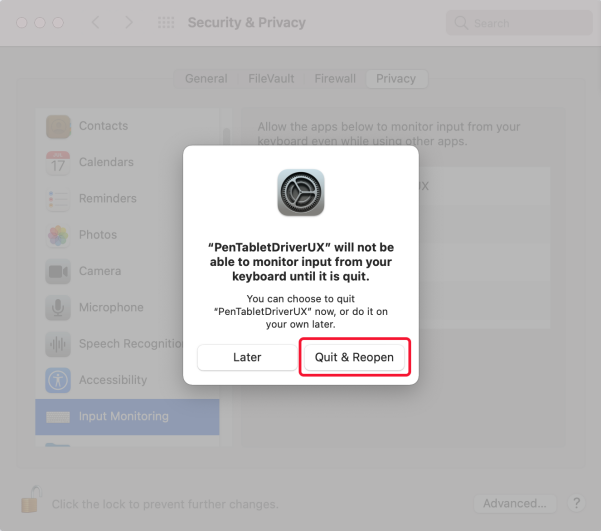Viewport: 602px width, 531px height.
Task: Go back with the left chevron
Action: coord(96,23)
